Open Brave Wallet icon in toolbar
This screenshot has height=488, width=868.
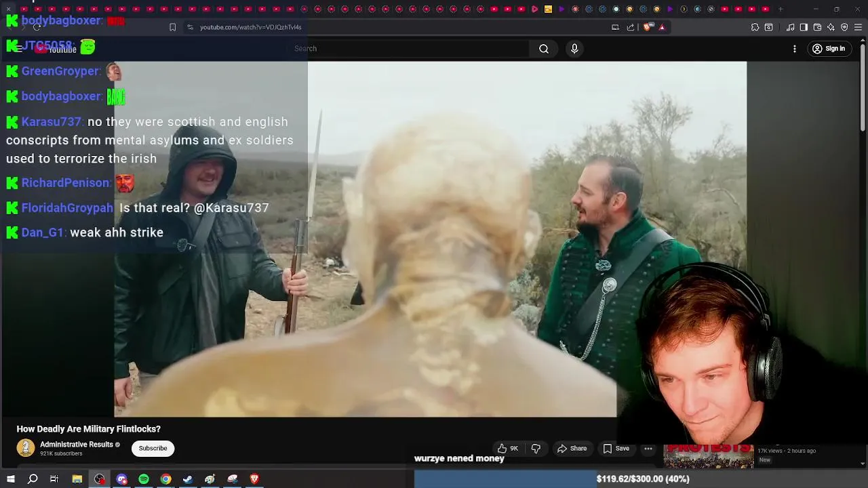[817, 27]
